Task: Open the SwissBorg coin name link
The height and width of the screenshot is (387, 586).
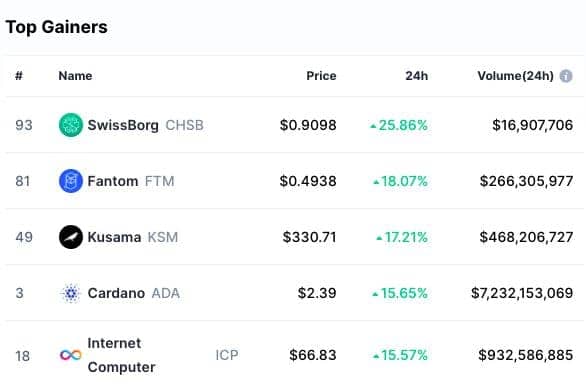Action: click(123, 125)
